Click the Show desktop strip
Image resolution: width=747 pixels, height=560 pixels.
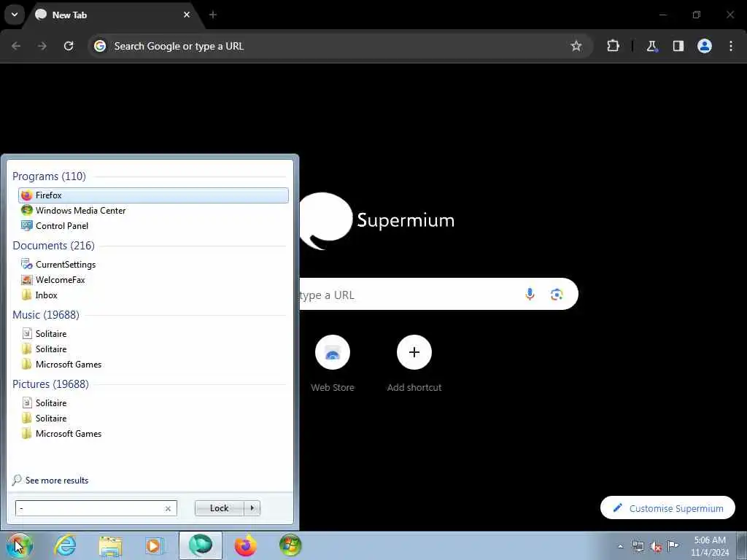tap(742, 545)
